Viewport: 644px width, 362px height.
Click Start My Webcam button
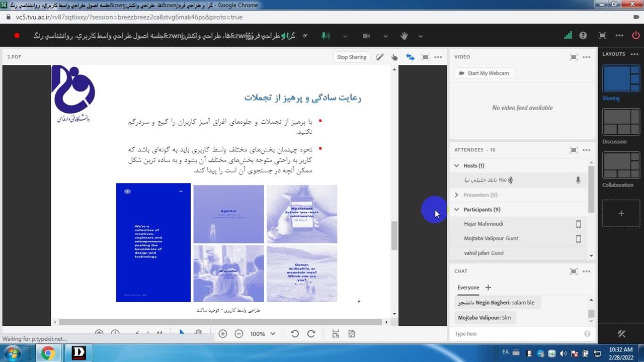pos(484,73)
